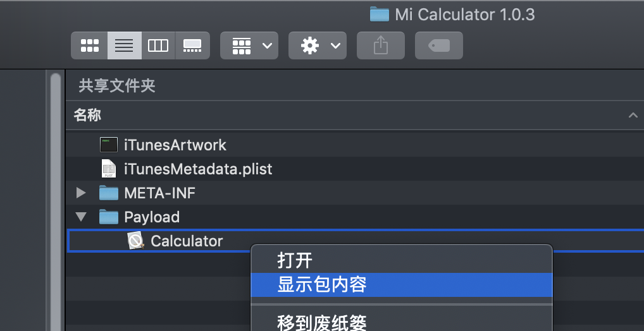Screen dimensions: 644x331
Task: Click the edit tags button
Action: click(x=438, y=45)
